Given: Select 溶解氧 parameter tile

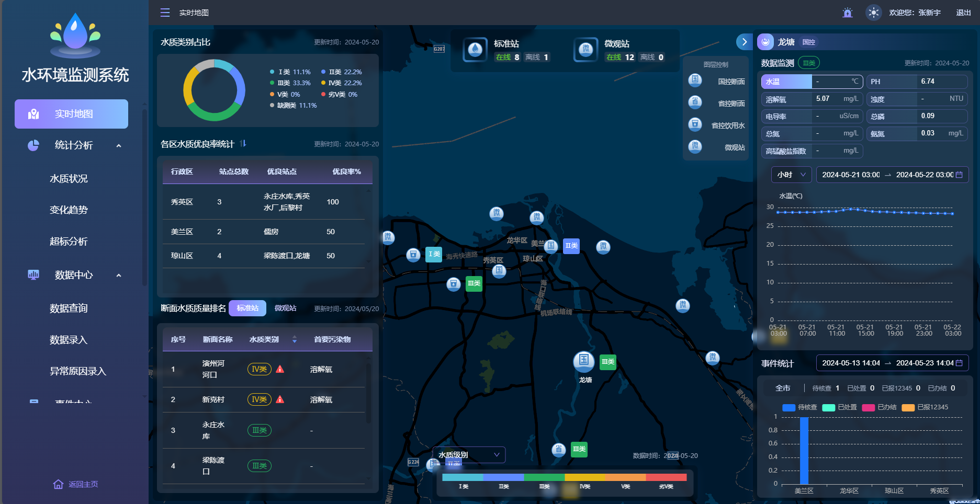Looking at the screenshot, I should (812, 99).
